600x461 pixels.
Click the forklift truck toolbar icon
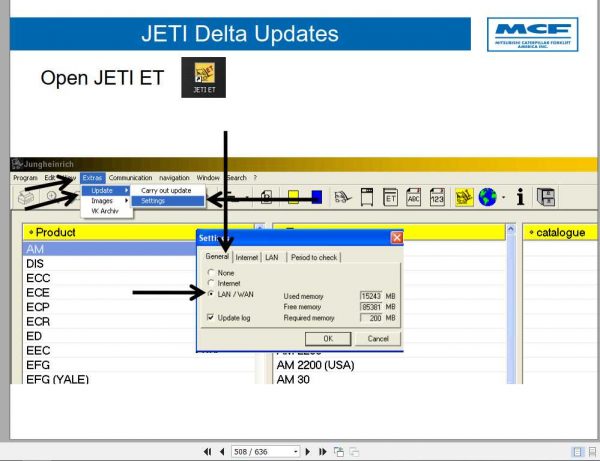click(342, 197)
